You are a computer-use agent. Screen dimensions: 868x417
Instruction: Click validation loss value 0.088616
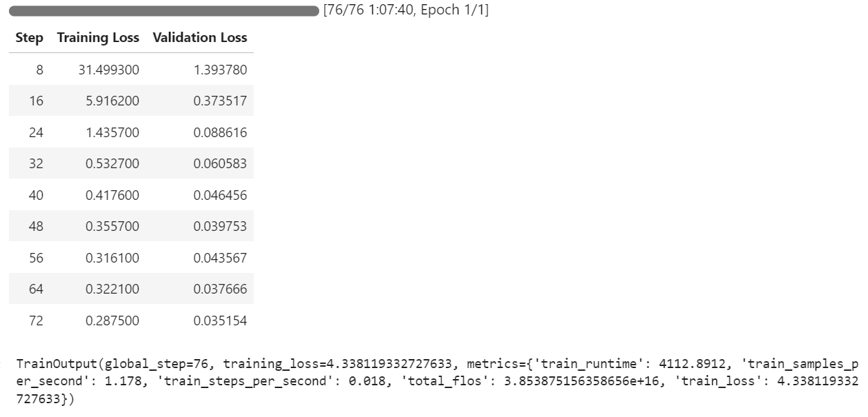(x=221, y=132)
